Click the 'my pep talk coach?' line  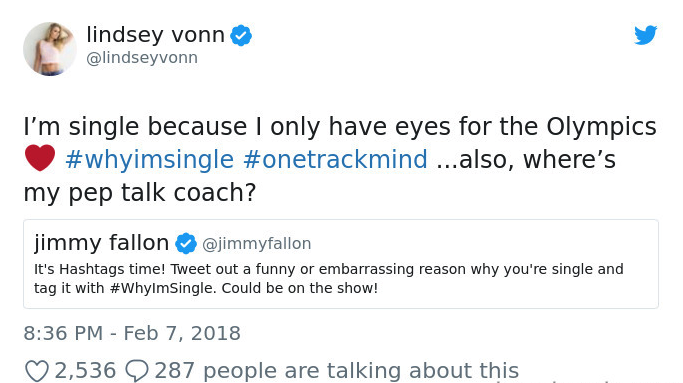point(140,193)
